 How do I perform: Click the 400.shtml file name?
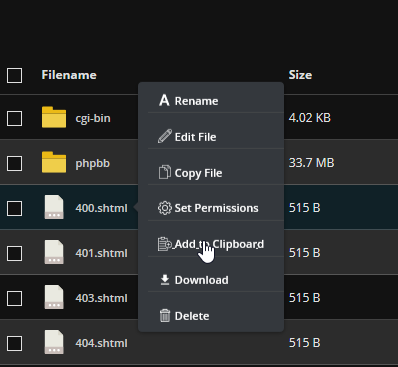pyautogui.click(x=101, y=208)
